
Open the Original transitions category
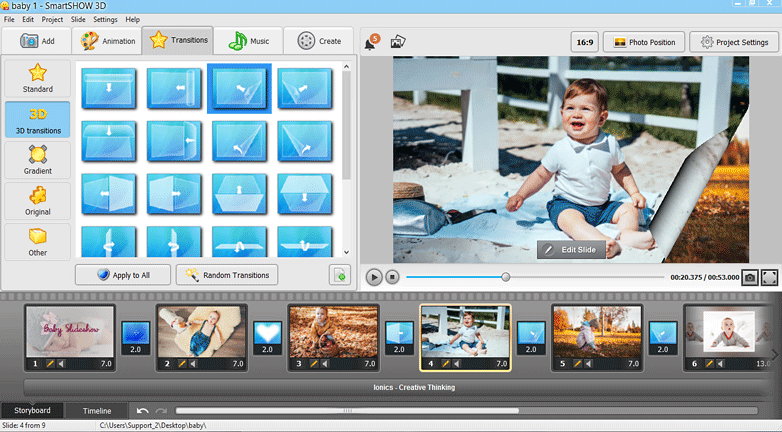point(37,201)
